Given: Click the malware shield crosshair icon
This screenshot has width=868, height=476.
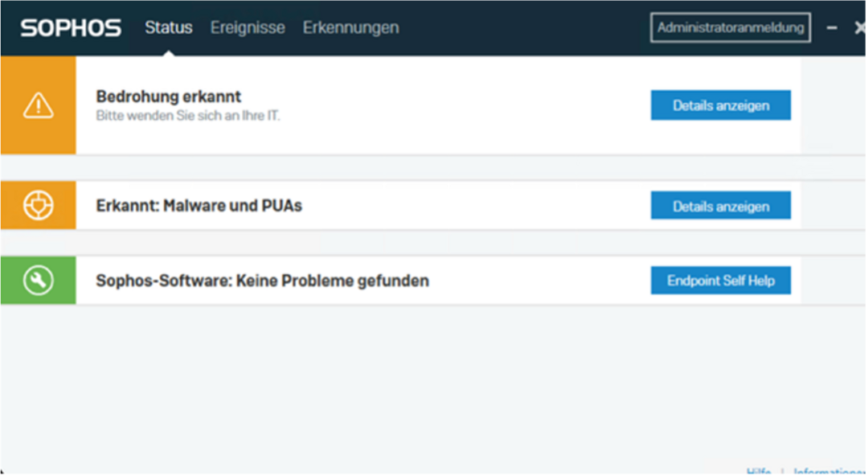Looking at the screenshot, I should (39, 206).
